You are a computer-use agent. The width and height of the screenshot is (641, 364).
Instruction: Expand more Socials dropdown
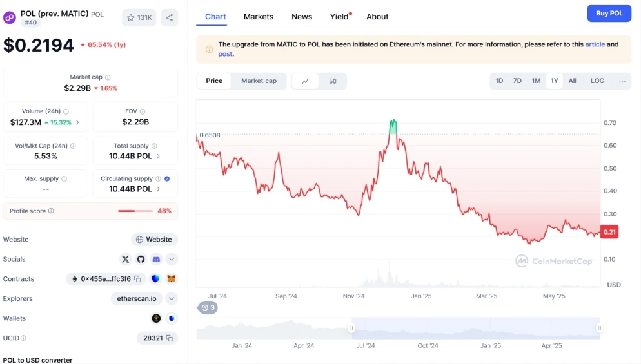coord(172,260)
